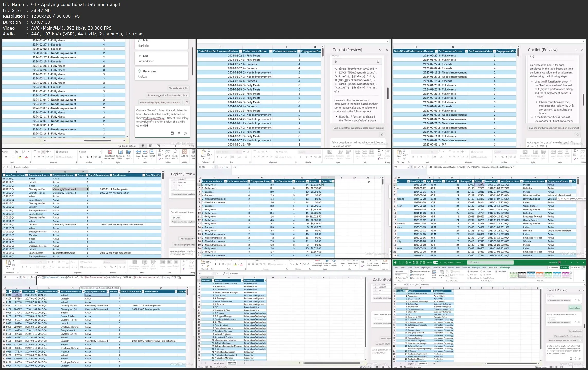Viewport: 588px width, 370px height.
Task: Open the File menu tab
Action: [396, 268]
